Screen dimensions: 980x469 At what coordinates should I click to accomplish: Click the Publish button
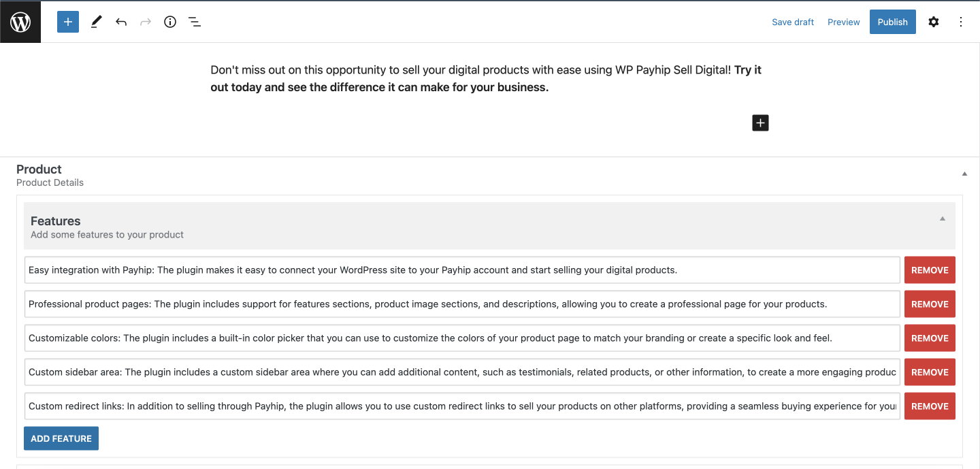(x=893, y=22)
